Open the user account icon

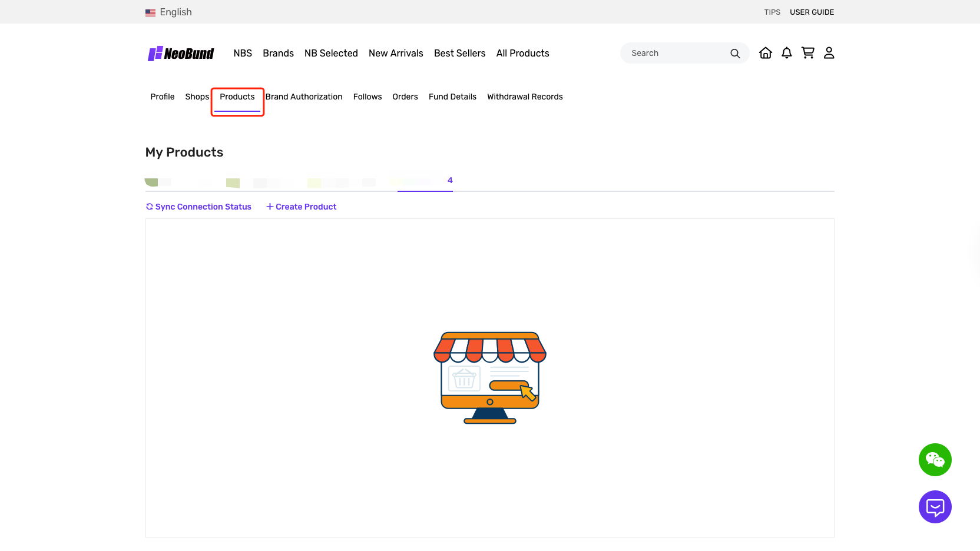(829, 53)
